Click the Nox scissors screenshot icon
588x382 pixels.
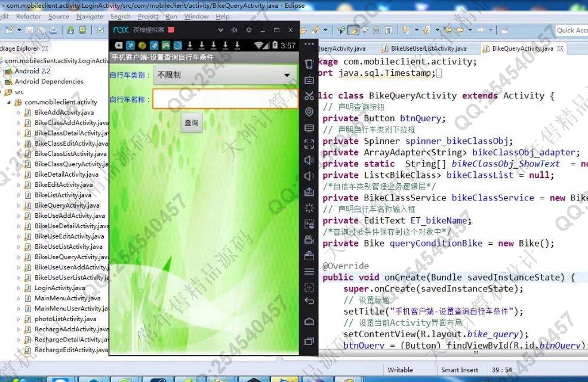[x=309, y=96]
